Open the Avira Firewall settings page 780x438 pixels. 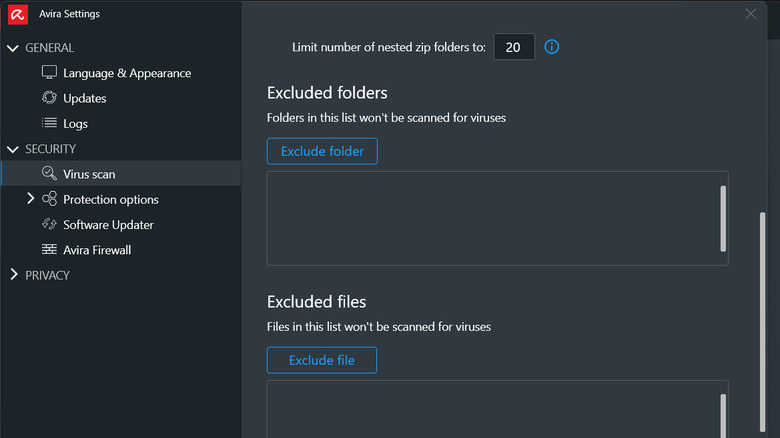97,250
